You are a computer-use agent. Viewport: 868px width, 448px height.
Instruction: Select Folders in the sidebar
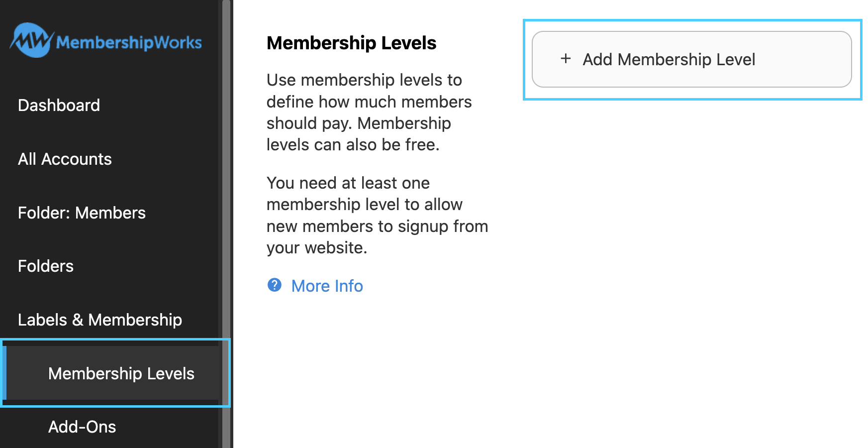tap(46, 266)
